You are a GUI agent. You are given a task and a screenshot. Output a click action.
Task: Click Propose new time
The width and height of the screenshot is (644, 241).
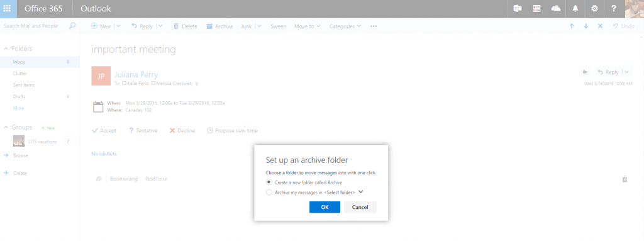click(x=233, y=131)
